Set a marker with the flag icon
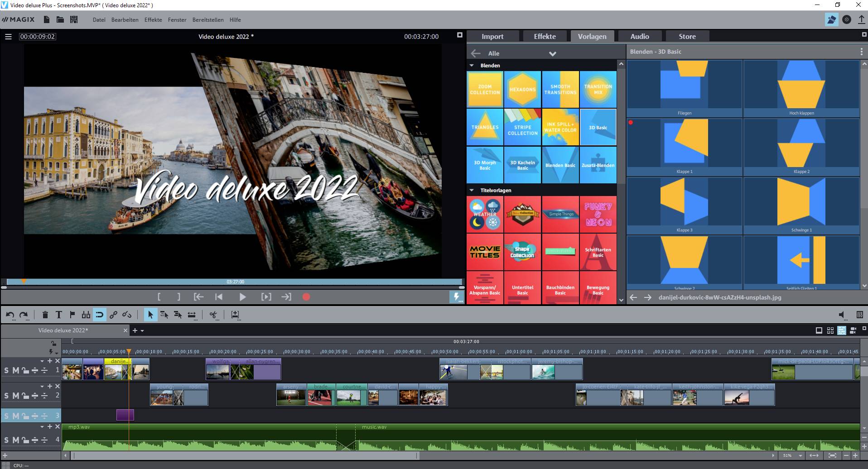 [x=72, y=315]
